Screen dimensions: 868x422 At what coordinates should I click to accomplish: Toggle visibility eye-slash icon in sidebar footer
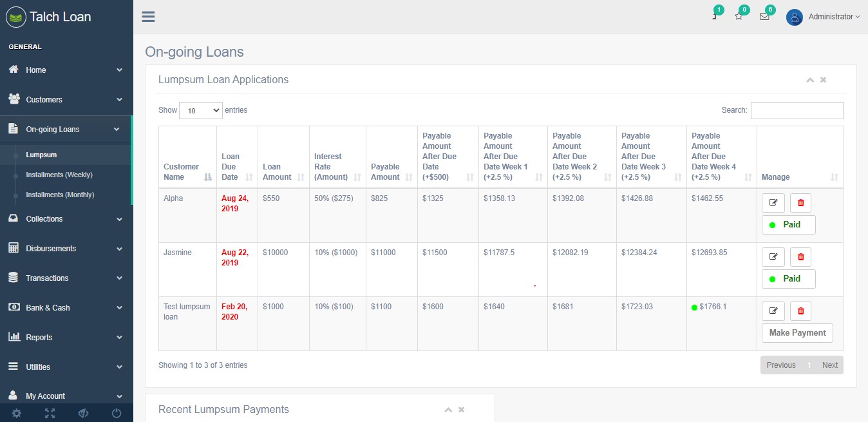click(x=83, y=413)
